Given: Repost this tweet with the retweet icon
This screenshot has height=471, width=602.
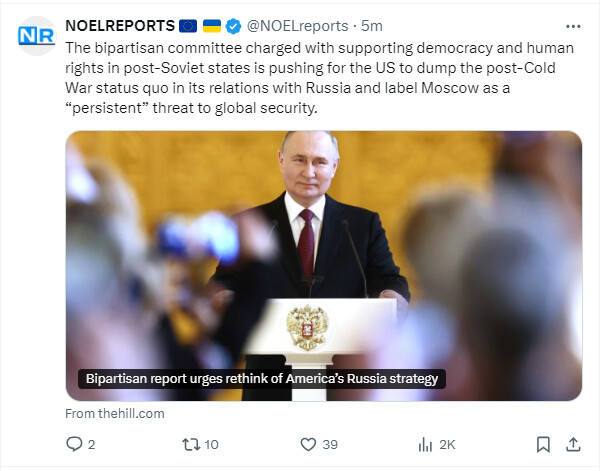Looking at the screenshot, I should [189, 444].
